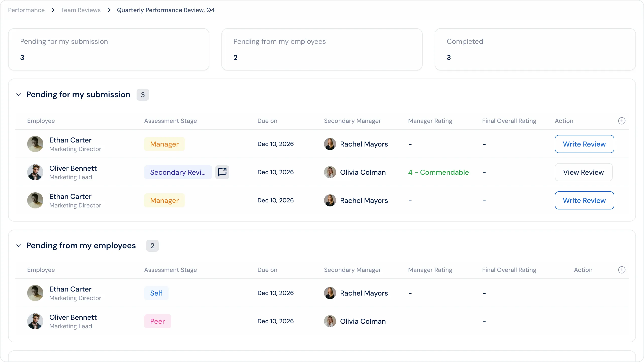Go to the Team Reviews breadcrumb
644x362 pixels.
[x=81, y=10]
